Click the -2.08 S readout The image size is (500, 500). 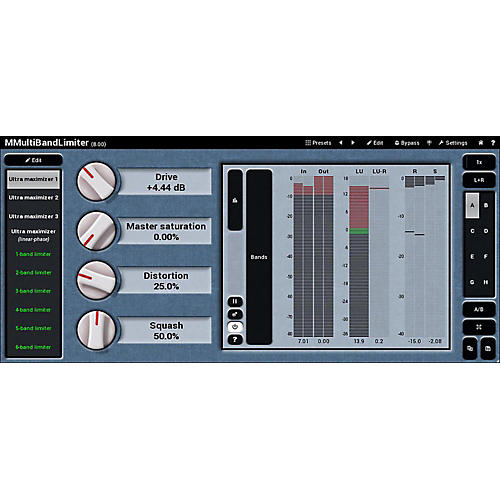click(x=435, y=341)
